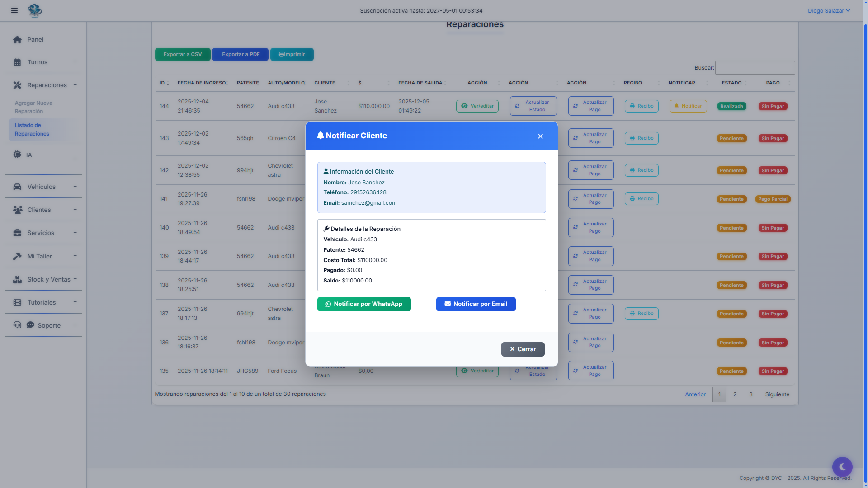
Task: Open the Panel home icon
Action: [x=17, y=40]
